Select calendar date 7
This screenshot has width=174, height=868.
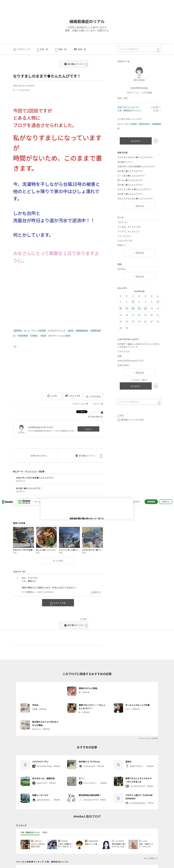click(158, 302)
